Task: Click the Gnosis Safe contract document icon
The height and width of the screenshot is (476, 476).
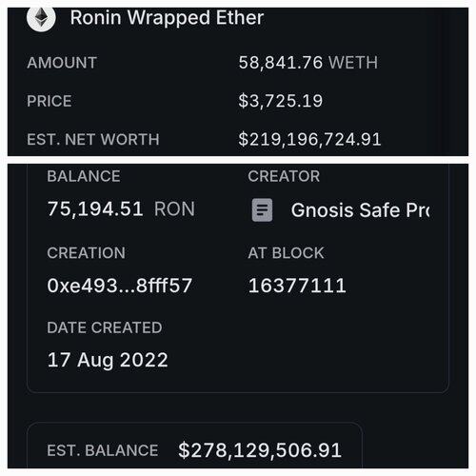Action: [262, 209]
